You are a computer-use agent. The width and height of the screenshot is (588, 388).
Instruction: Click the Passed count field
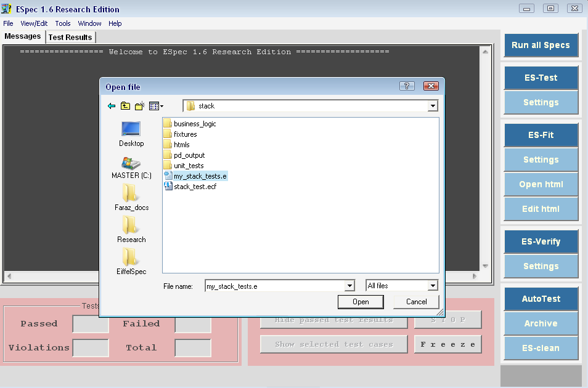(x=91, y=324)
